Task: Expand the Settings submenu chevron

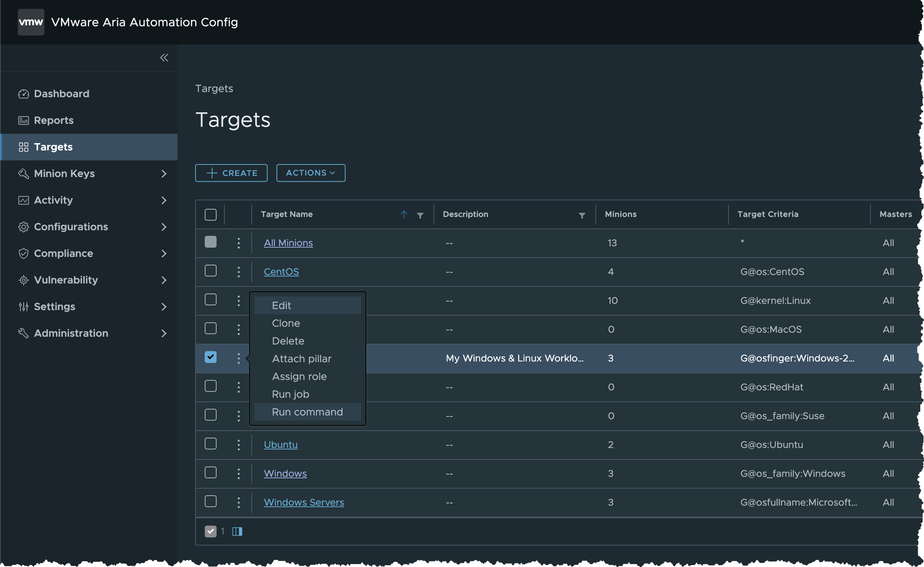Action: (x=163, y=307)
